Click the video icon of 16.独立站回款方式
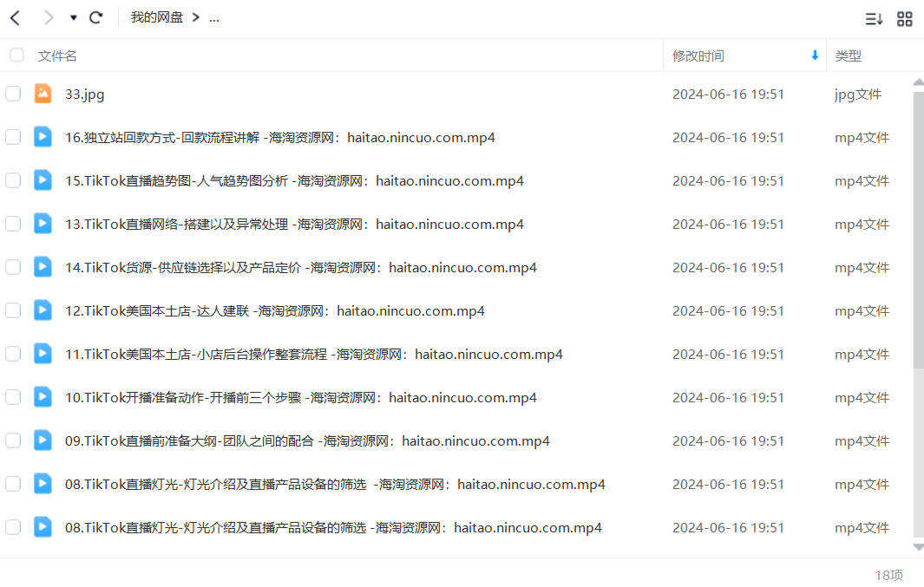 point(43,137)
